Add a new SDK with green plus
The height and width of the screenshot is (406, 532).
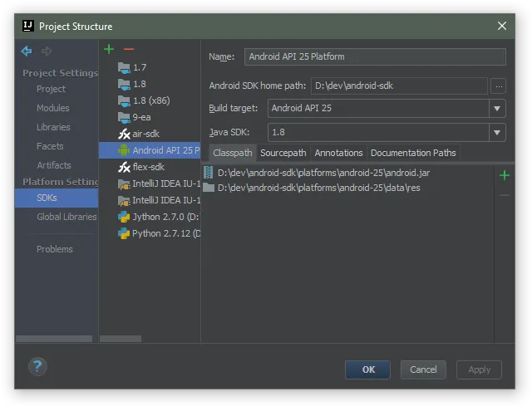pyautogui.click(x=109, y=49)
